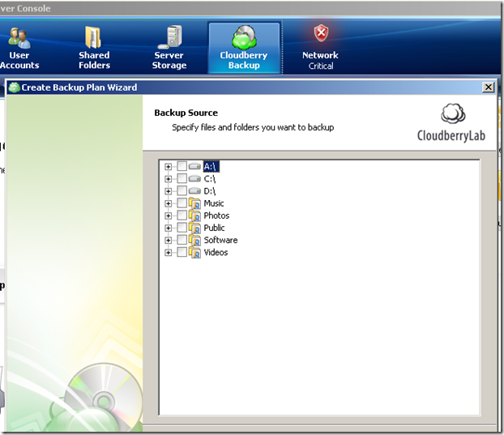This screenshot has width=504, height=435.
Task: Select the Public tree label
Action: click(x=214, y=228)
